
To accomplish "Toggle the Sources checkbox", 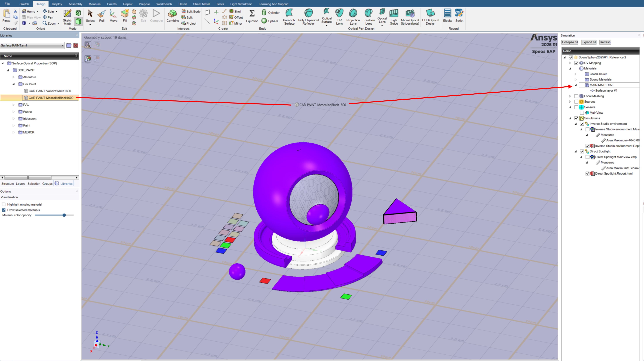I will pos(576,102).
